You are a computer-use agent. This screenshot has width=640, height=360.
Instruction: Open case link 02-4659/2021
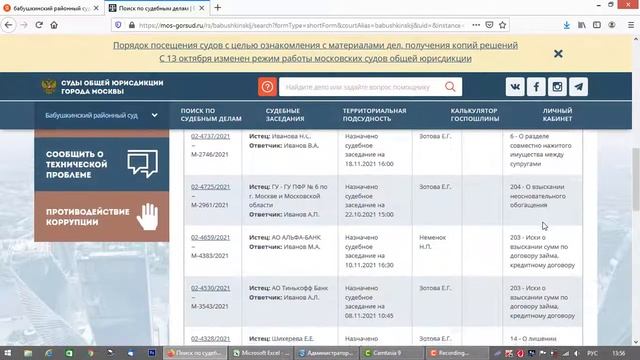(x=210, y=238)
